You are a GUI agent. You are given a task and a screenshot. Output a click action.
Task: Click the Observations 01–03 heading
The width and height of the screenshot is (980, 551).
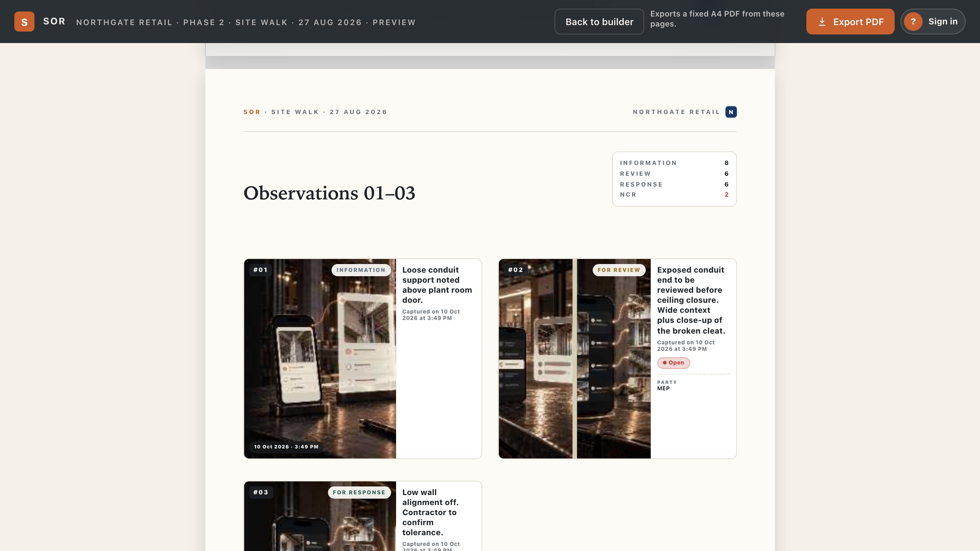tap(329, 193)
